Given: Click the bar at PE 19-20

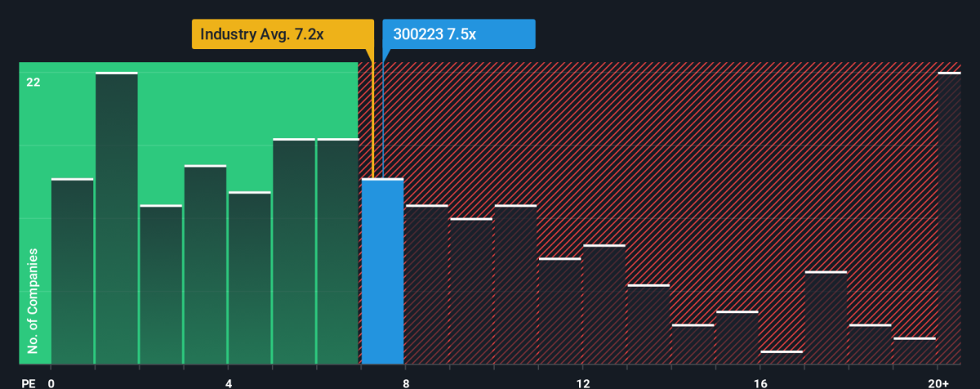Looking at the screenshot, I should click(x=915, y=351).
